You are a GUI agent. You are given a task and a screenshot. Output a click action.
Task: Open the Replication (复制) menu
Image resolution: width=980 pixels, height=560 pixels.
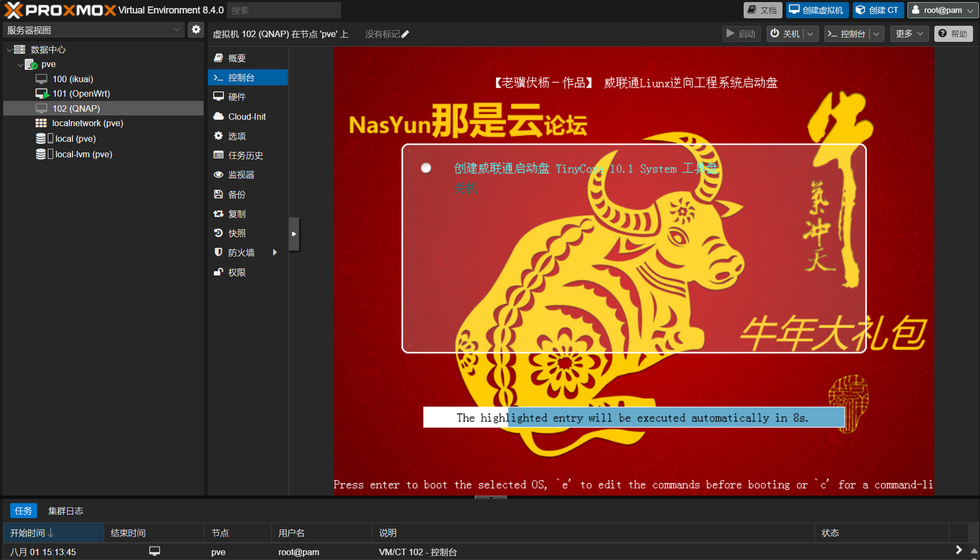tap(248, 214)
